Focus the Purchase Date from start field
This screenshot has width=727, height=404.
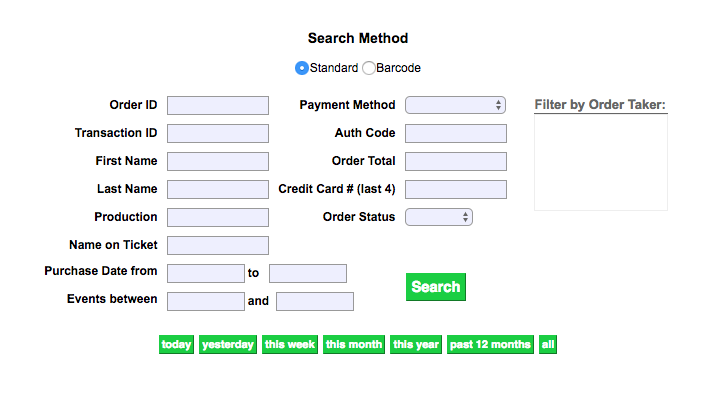coord(206,273)
